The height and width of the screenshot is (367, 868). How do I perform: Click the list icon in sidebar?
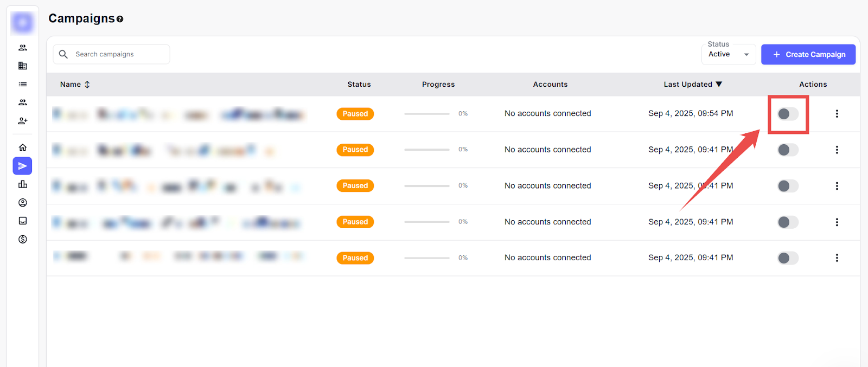23,84
